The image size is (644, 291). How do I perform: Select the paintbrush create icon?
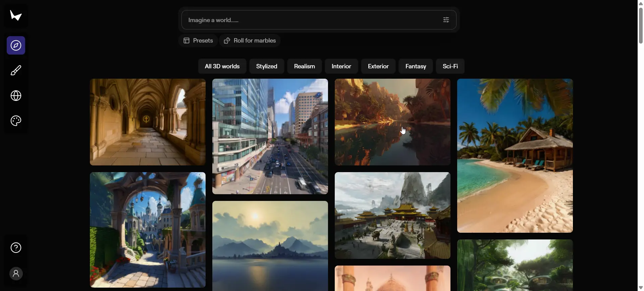coord(16,71)
